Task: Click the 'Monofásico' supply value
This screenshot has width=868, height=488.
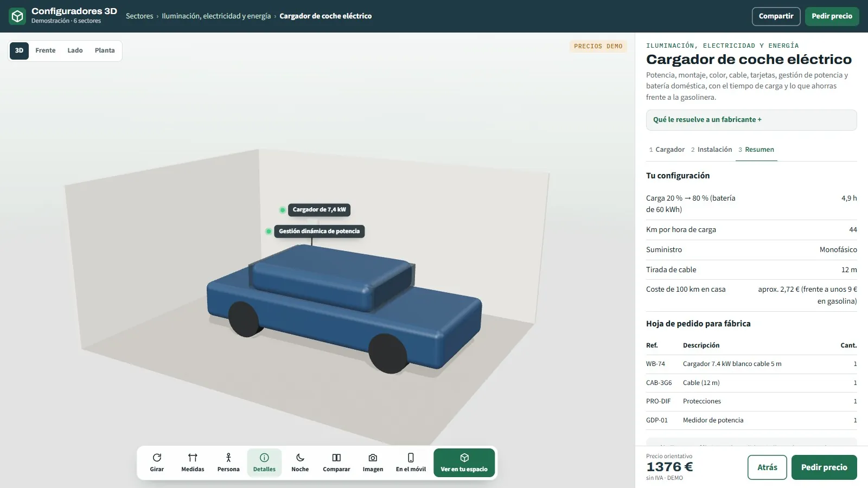Action: pyautogui.click(x=838, y=250)
